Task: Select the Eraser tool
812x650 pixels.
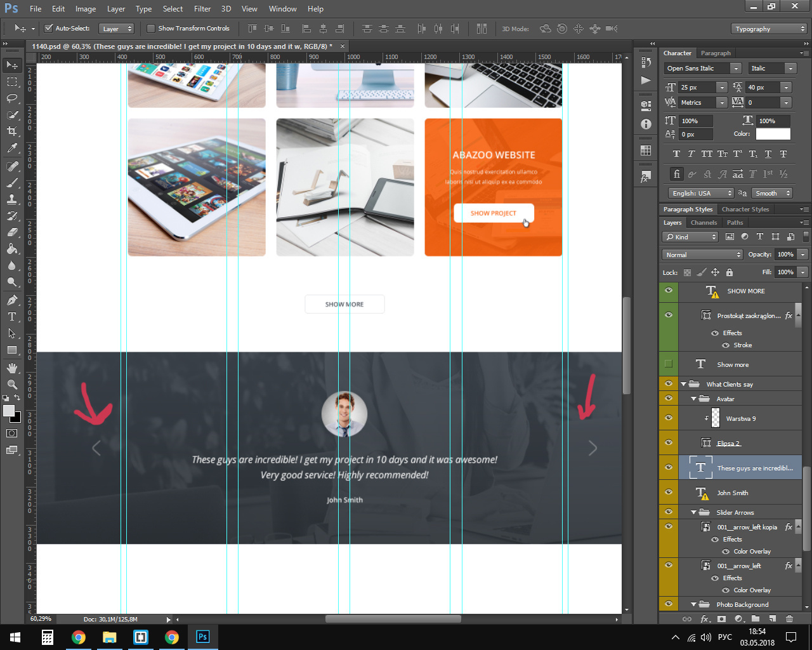Action: pos(12,232)
